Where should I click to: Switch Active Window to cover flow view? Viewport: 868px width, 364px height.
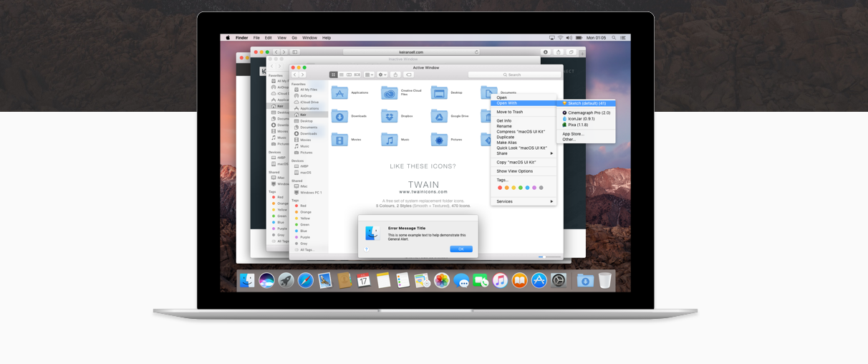pos(357,75)
